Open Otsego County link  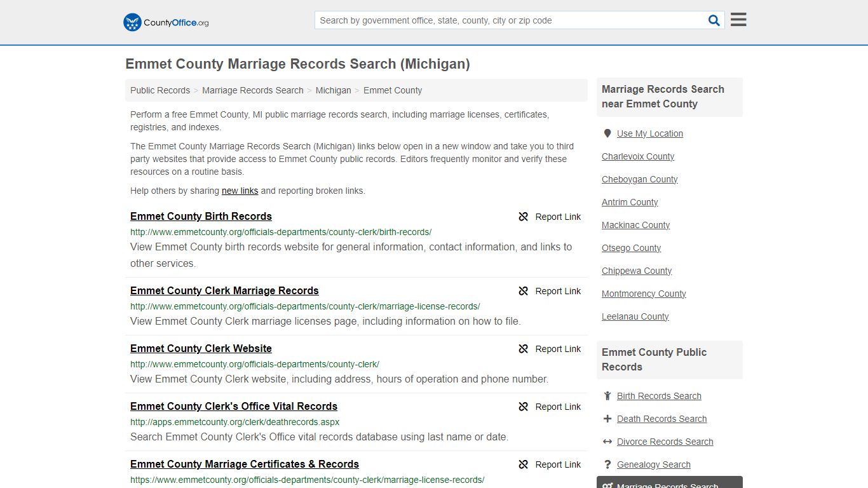click(632, 248)
